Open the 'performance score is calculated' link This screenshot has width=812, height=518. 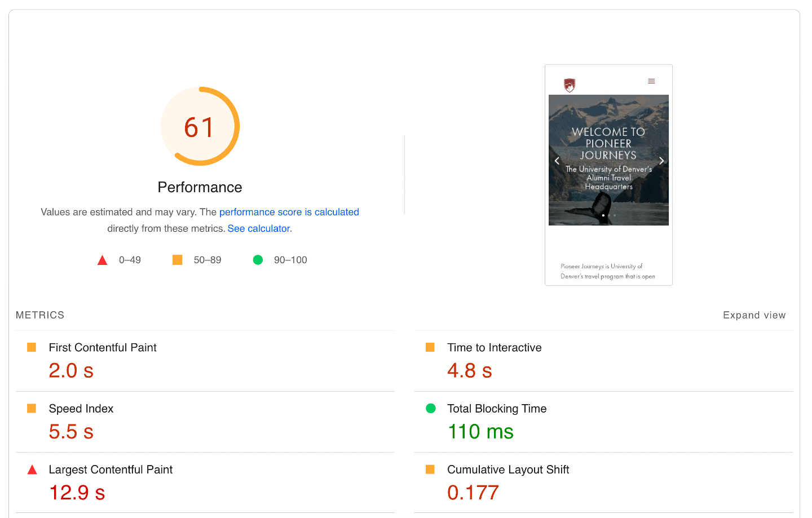click(x=289, y=212)
